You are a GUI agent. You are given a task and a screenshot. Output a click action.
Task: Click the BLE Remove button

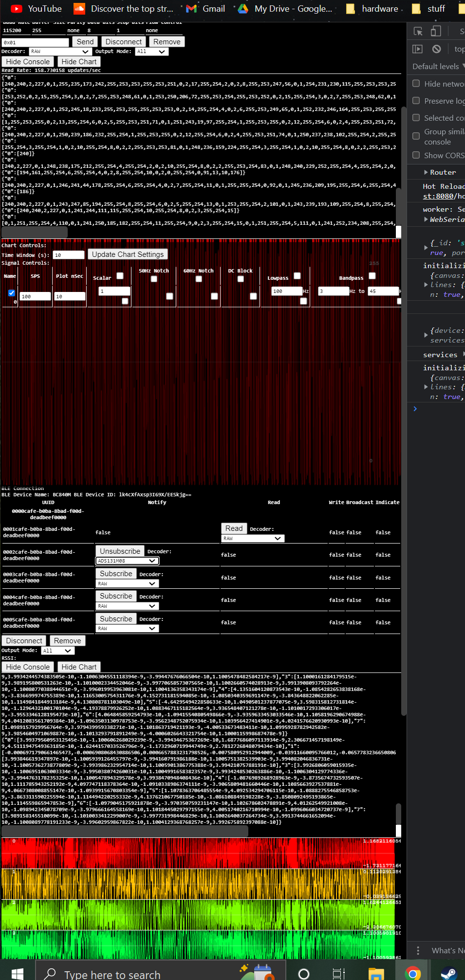(x=67, y=641)
